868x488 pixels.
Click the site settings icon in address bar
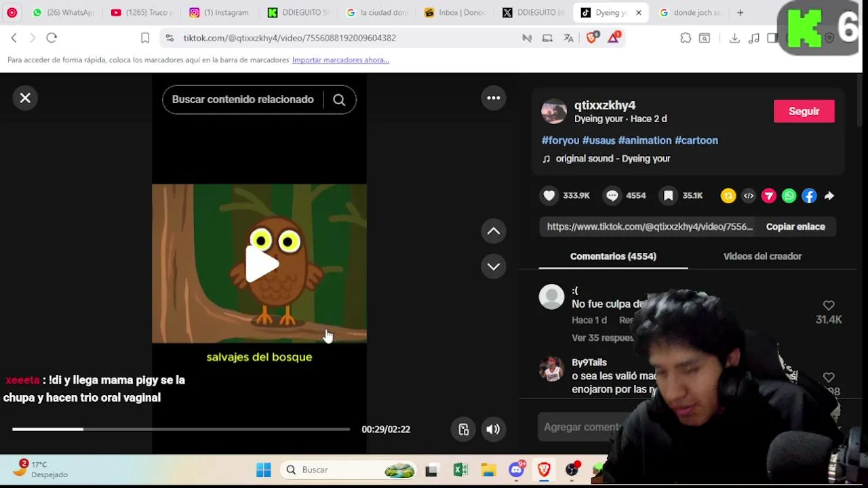[x=170, y=38]
